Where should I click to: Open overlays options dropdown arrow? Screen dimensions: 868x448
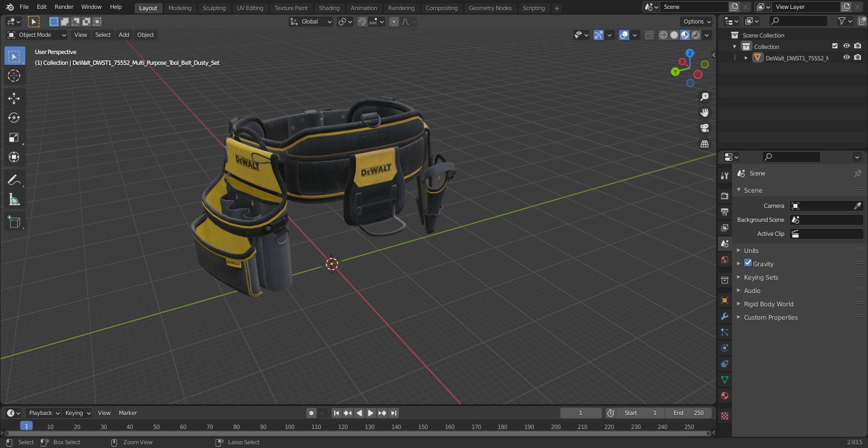(635, 35)
